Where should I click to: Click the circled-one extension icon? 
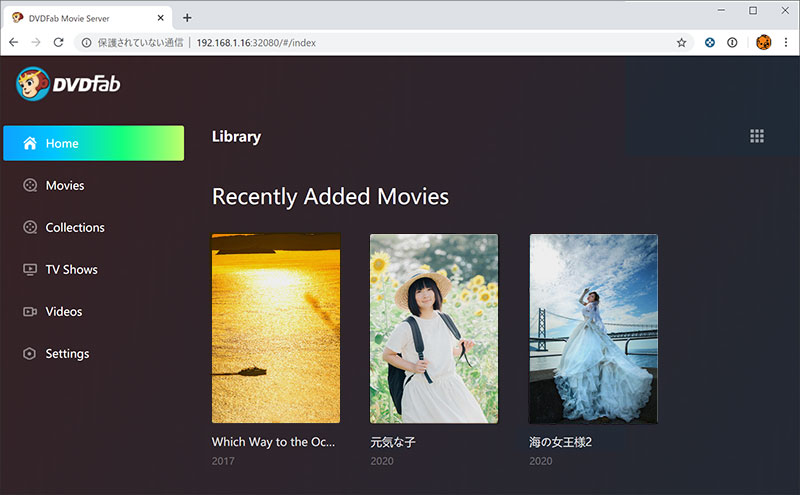732,43
